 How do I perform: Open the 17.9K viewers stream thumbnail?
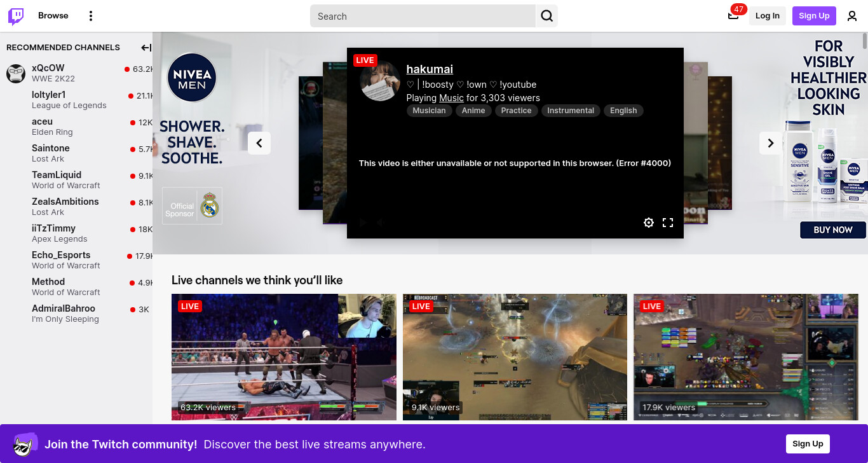tap(746, 357)
